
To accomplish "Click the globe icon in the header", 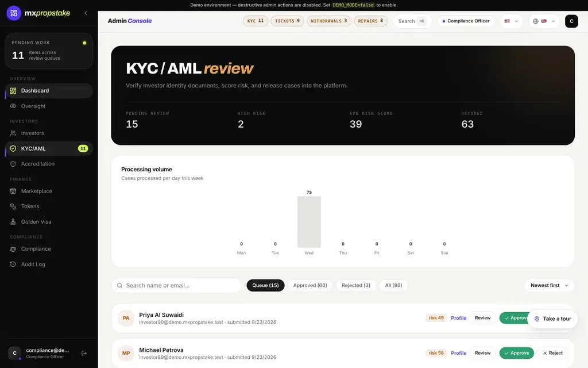I will (536, 21).
